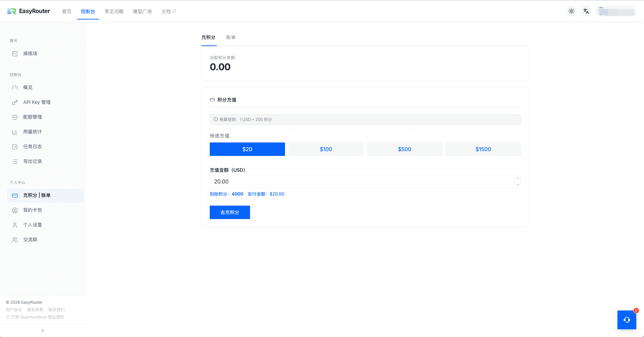Open the language switcher icon
Screen dimensions: 644x337
tap(586, 11)
